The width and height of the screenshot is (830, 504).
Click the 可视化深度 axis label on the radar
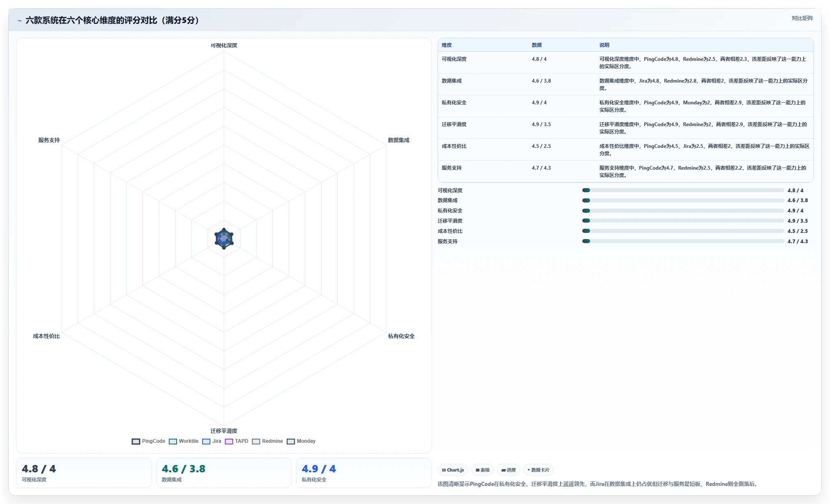pos(224,46)
